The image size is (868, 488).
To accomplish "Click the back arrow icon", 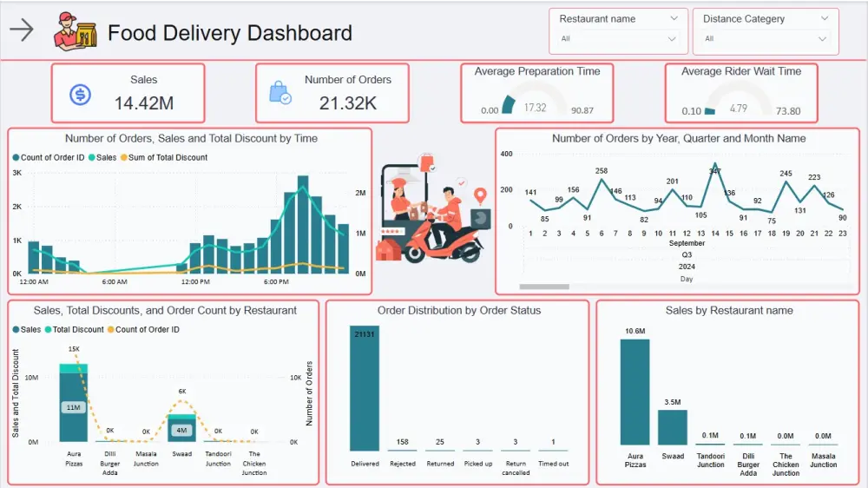I will tap(23, 30).
